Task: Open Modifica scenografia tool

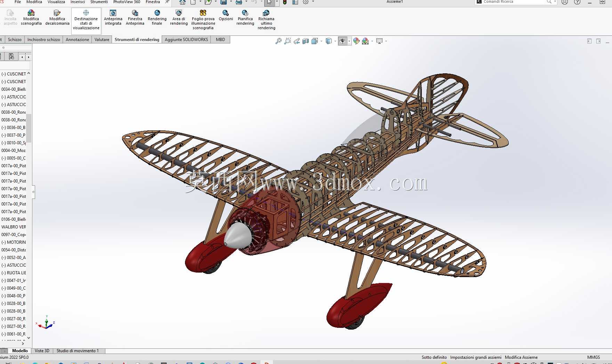Action: pos(31,18)
